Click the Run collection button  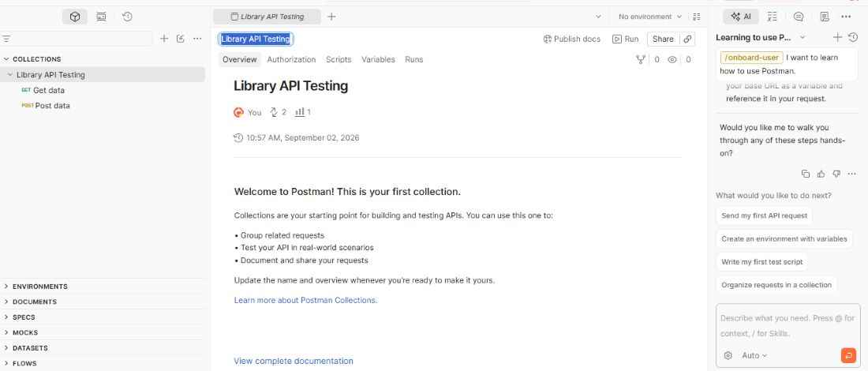pyautogui.click(x=625, y=39)
